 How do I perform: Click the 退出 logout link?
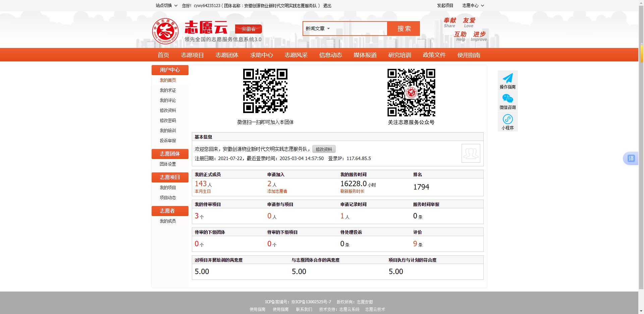327,6
